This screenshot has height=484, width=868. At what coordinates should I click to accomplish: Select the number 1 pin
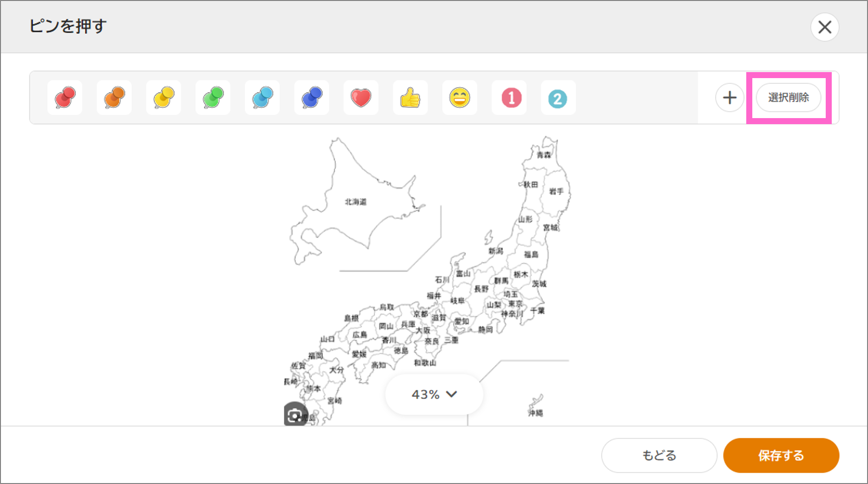coord(508,98)
